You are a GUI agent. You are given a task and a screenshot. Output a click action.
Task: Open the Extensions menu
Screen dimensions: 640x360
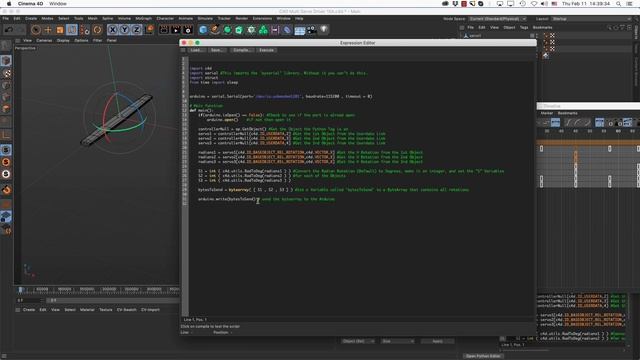tap(262, 18)
